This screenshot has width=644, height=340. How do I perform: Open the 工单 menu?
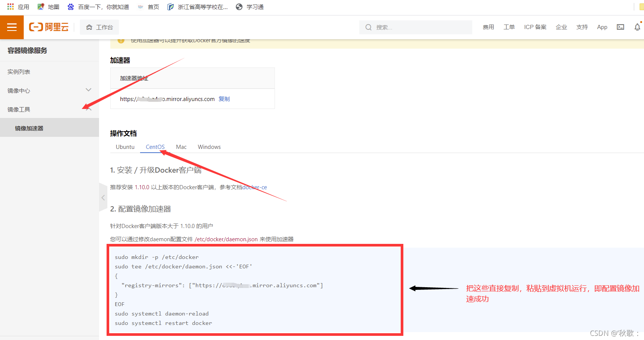coord(509,27)
